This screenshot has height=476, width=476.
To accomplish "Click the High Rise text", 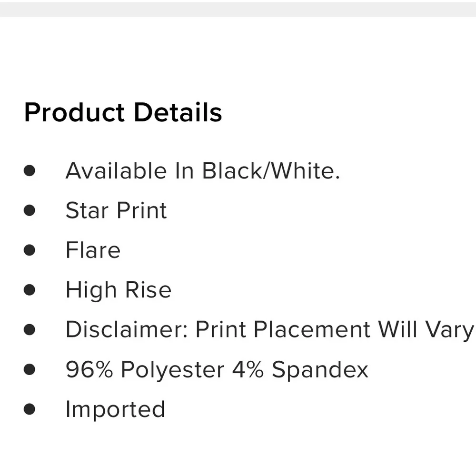I will tap(118, 290).
